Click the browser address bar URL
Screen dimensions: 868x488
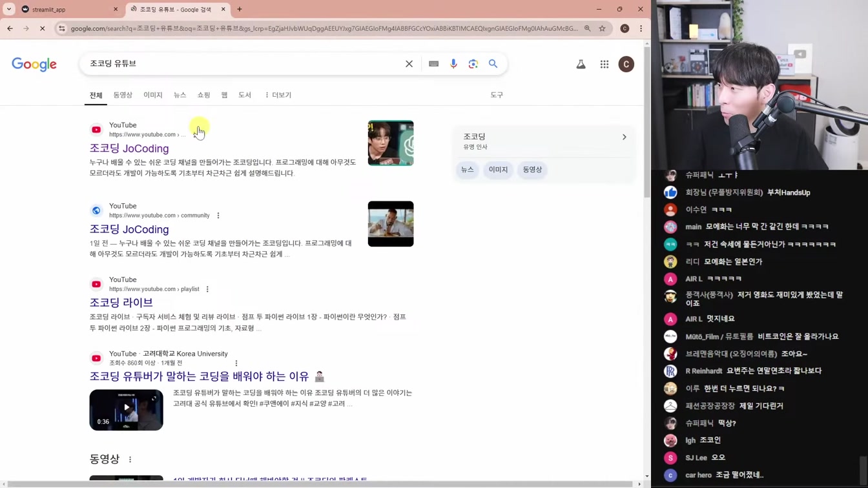click(x=324, y=28)
